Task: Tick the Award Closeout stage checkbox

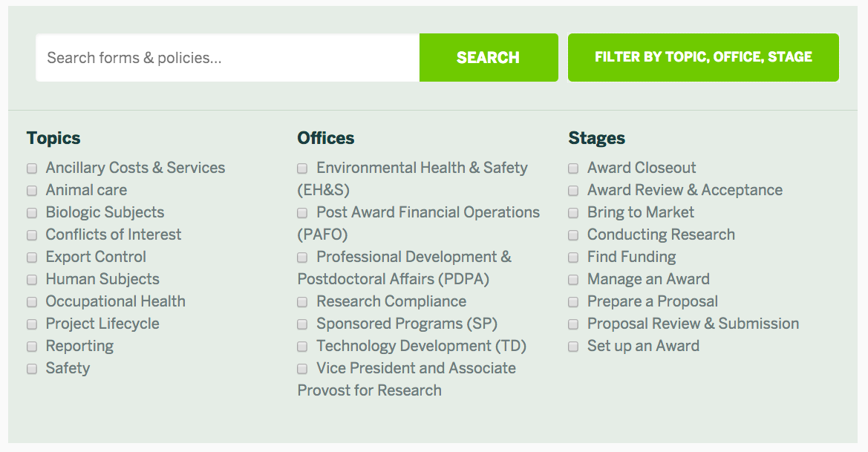Action: 573,168
